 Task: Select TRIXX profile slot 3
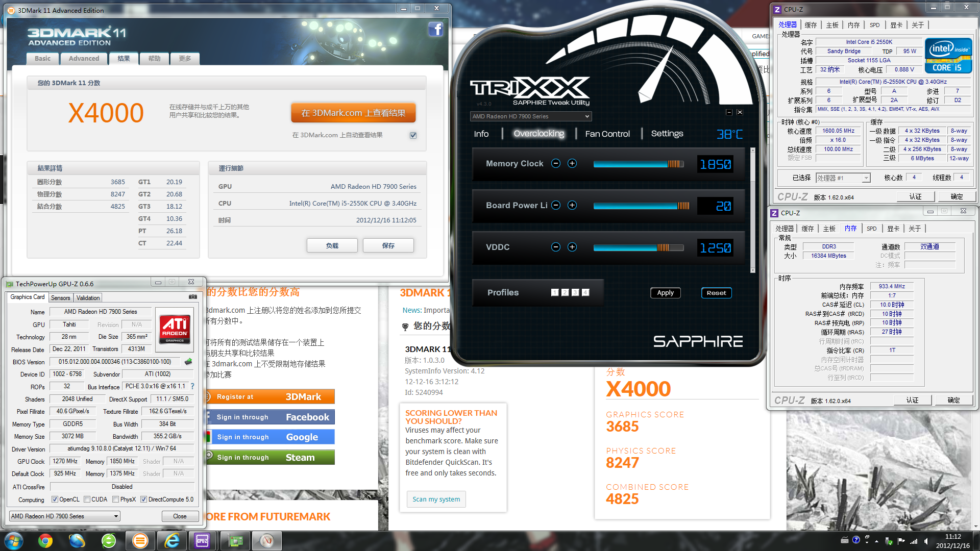(575, 292)
